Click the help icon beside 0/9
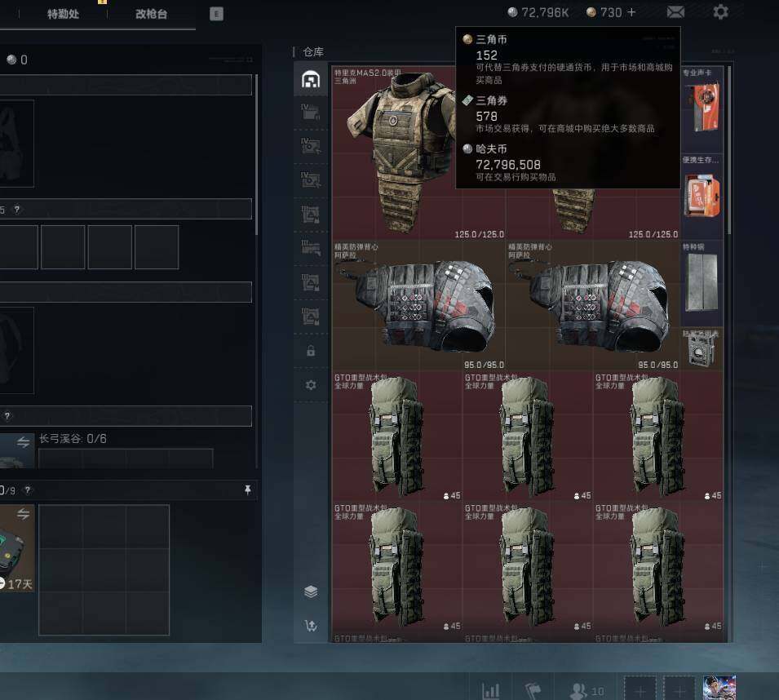This screenshot has width=779, height=700. click(x=27, y=490)
